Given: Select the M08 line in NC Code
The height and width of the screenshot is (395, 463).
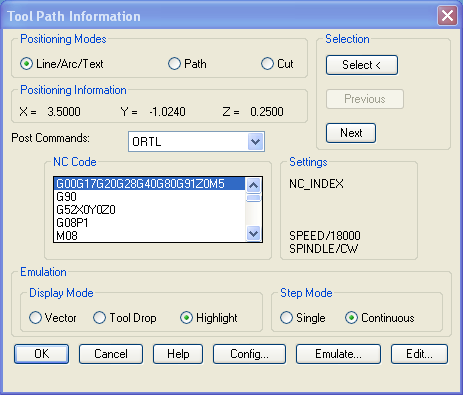Looking at the screenshot, I should 149,236.
